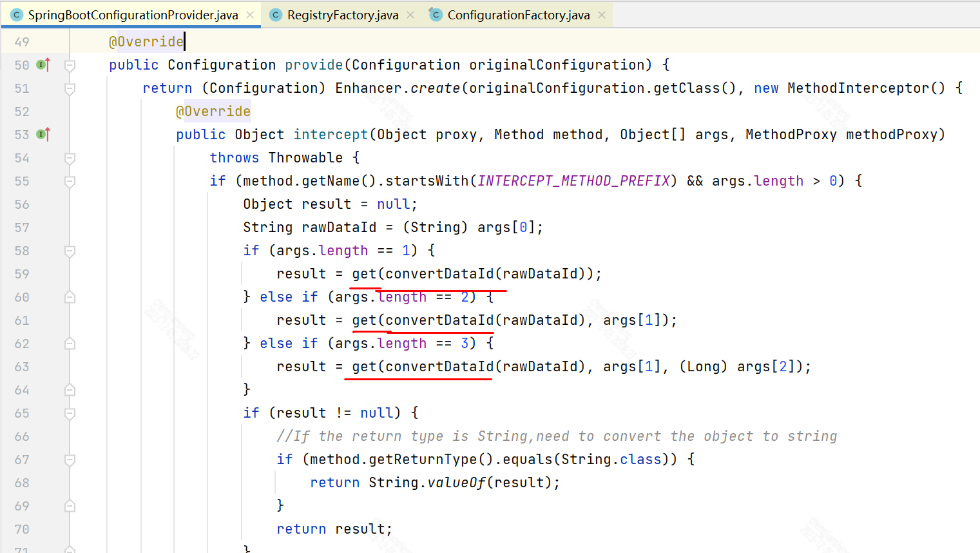Click convertDataId on line 61
Image resolution: width=980 pixels, height=553 pixels.
click(x=439, y=320)
